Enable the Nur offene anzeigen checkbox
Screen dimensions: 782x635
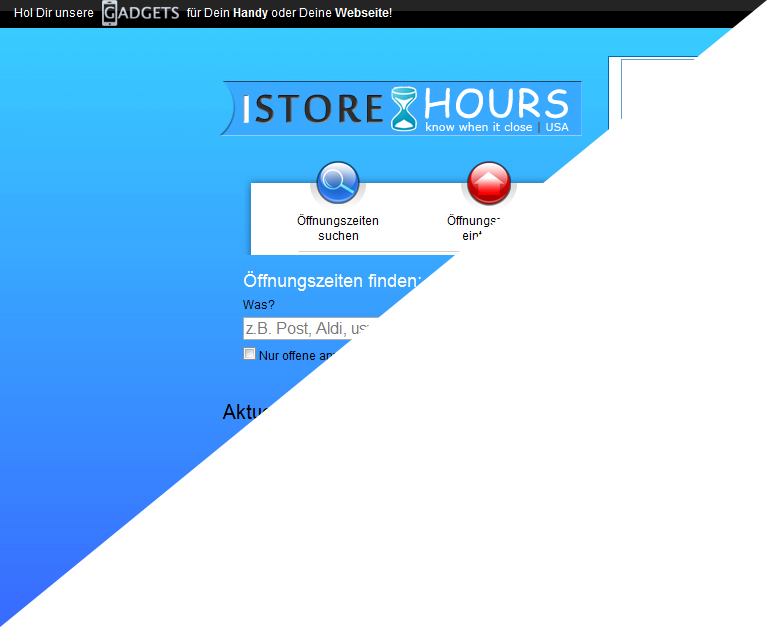[249, 354]
